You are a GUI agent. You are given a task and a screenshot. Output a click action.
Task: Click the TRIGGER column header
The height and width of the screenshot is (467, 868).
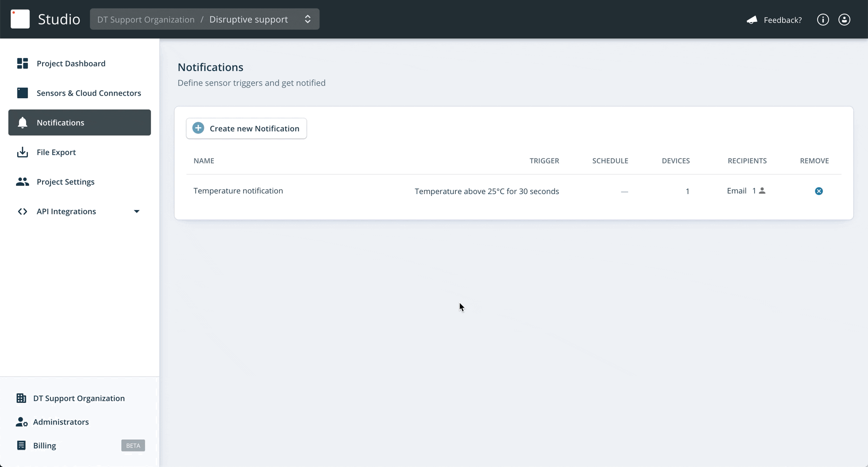[x=544, y=161]
